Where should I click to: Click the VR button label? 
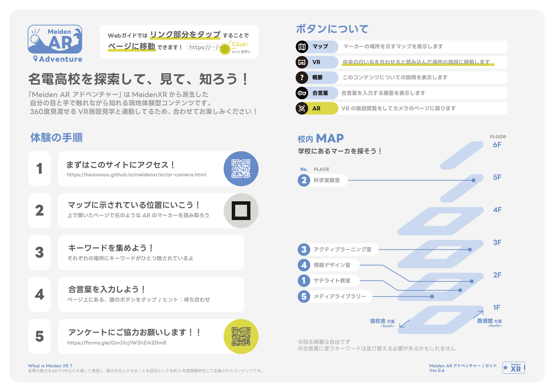click(316, 62)
